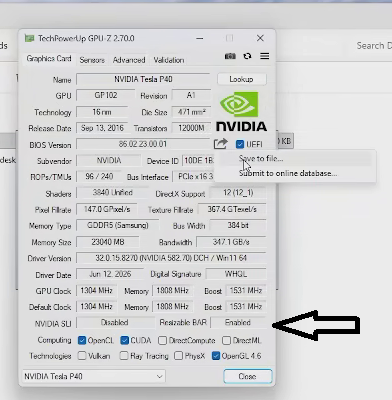Click the ROPs/TMUs value 96 / 240
392x400 pixels.
coord(99,176)
